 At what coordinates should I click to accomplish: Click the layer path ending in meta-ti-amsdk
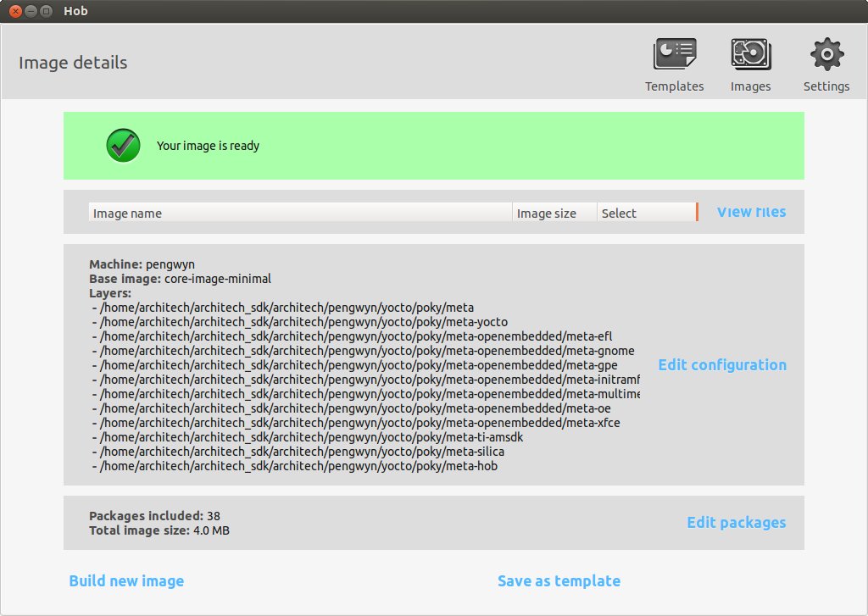click(308, 436)
